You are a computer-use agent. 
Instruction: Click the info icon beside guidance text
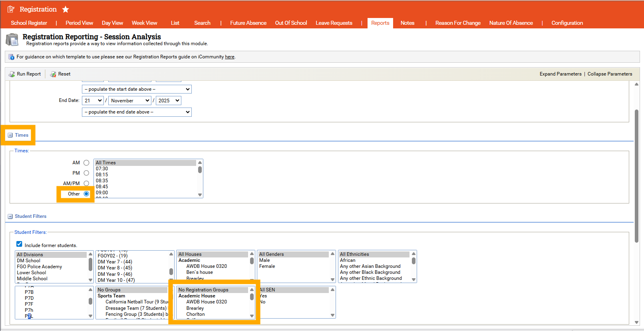pyautogui.click(x=11, y=57)
